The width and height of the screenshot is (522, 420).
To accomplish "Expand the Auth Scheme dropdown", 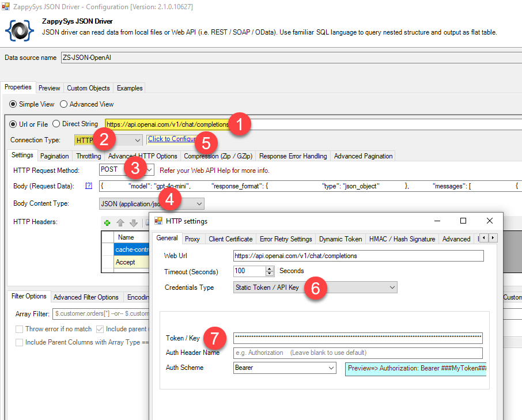I will point(331,368).
